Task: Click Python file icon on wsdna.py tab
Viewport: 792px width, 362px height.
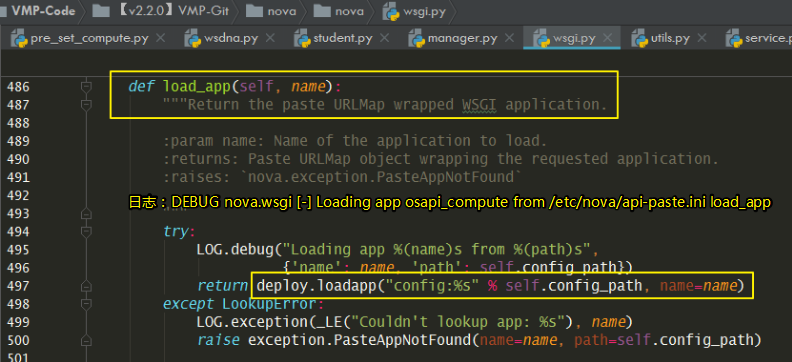Action: [x=192, y=39]
